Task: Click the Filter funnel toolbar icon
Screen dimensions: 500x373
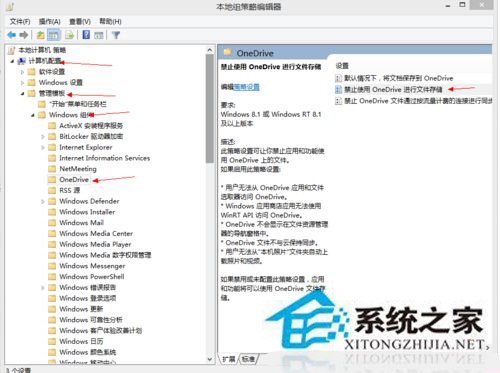Action: 116,35
